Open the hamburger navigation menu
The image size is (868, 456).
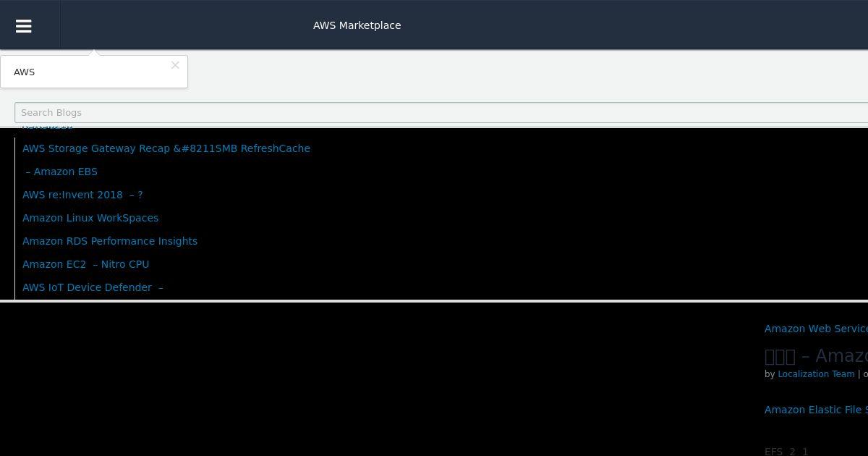point(23,25)
